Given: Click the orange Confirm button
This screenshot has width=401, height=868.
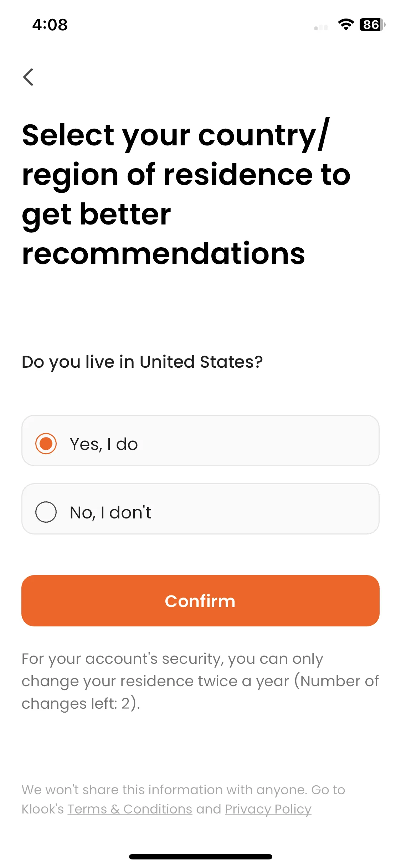Looking at the screenshot, I should [x=200, y=601].
